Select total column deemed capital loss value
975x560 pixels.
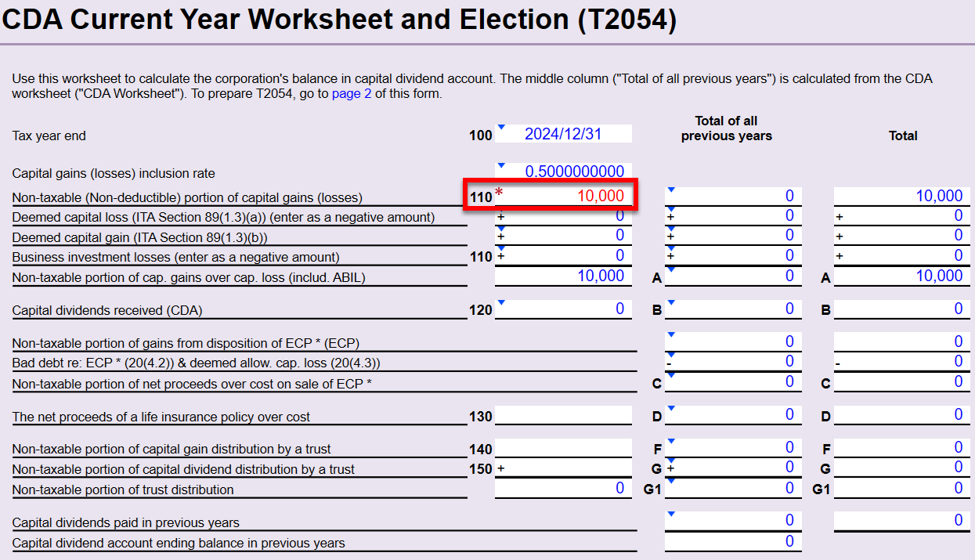point(902,215)
